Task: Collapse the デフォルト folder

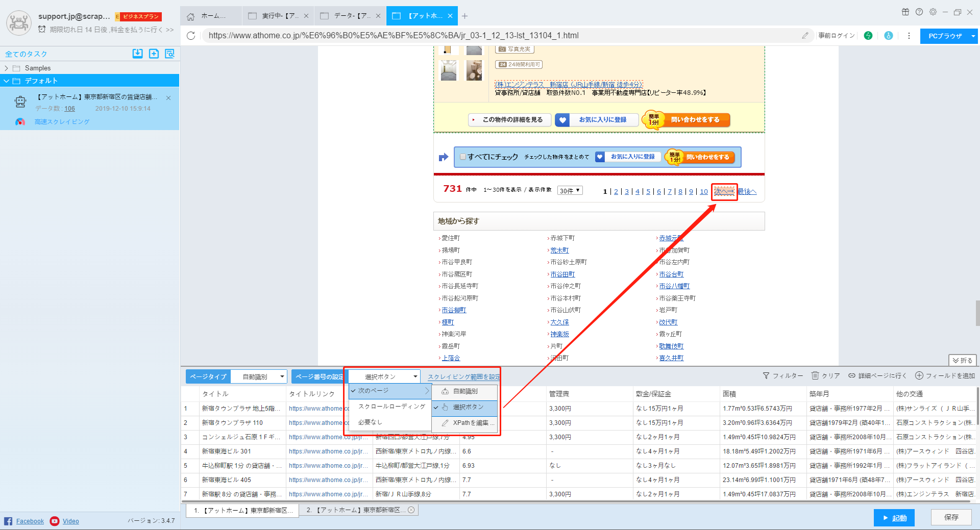Action: (x=6, y=81)
